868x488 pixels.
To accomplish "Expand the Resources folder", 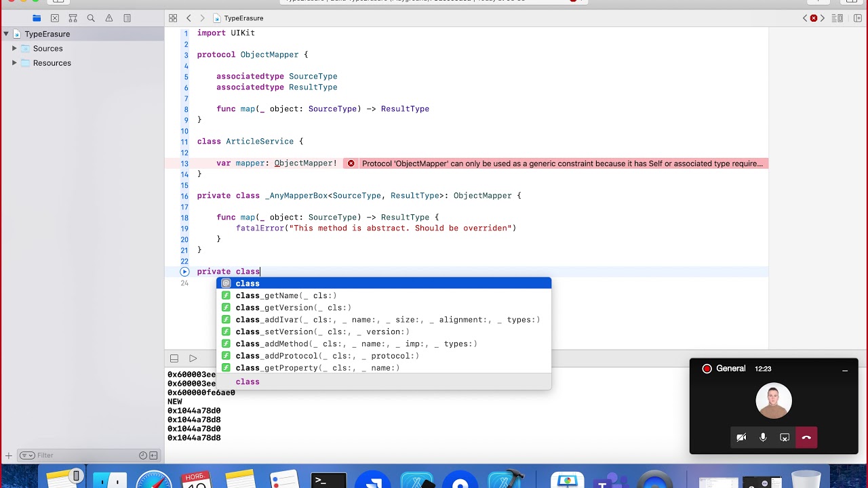I will coord(14,63).
